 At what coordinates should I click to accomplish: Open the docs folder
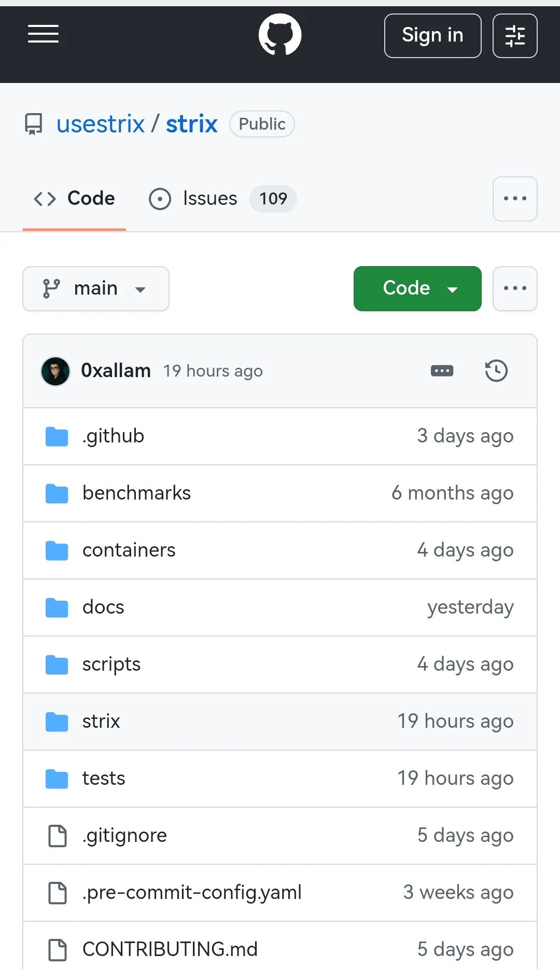(103, 607)
